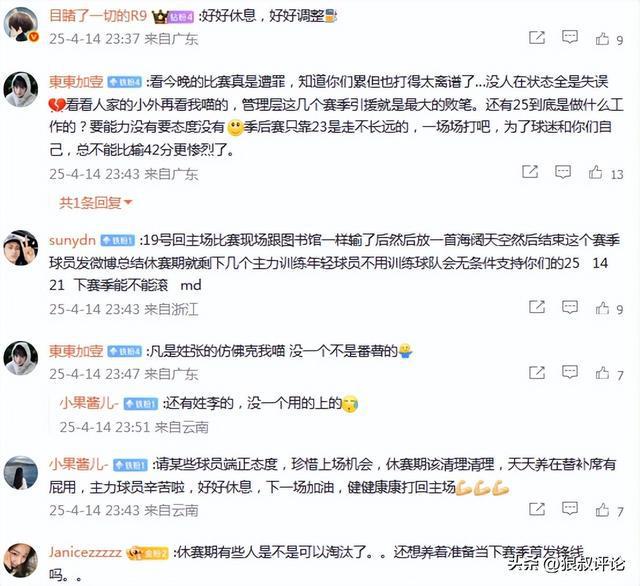
Task: Open 東東加壹's profile from first long comment
Action: point(76,82)
